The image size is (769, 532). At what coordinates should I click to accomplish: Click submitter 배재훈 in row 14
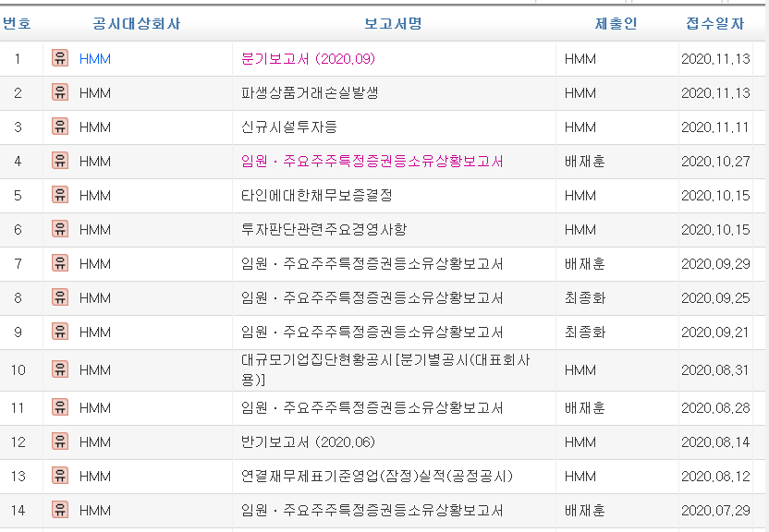tap(584, 511)
